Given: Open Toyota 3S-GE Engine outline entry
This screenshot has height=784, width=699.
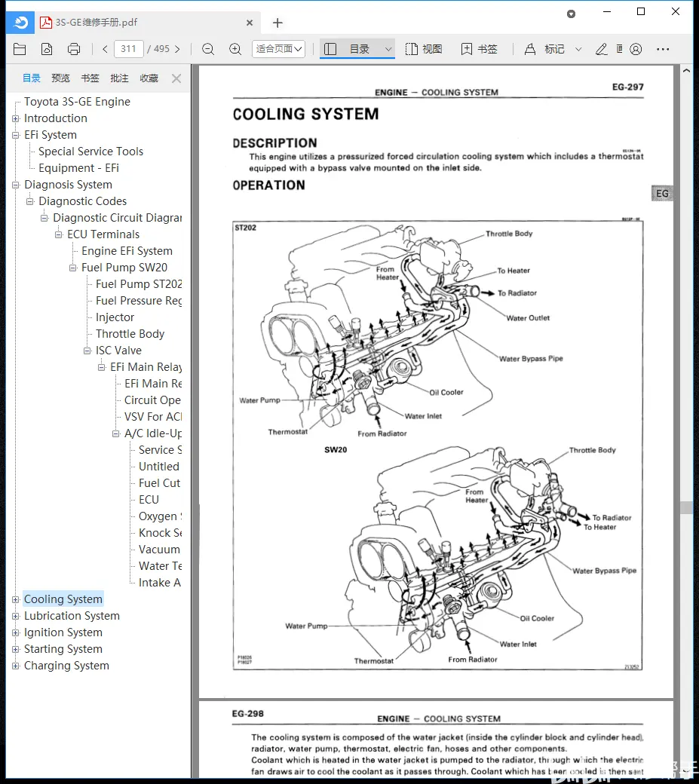Looking at the screenshot, I should 77,102.
